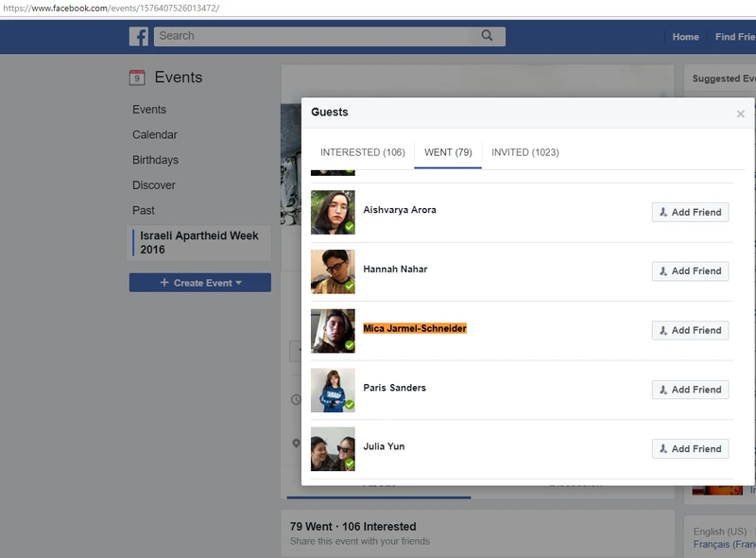Switch to the INTERESTED (106) tab
This screenshot has width=756, height=558.
pyautogui.click(x=363, y=152)
